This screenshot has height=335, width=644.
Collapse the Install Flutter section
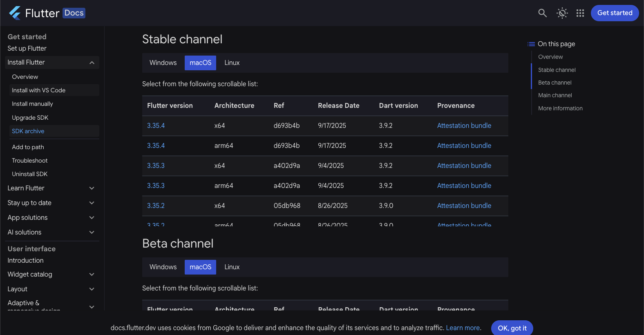(92, 63)
